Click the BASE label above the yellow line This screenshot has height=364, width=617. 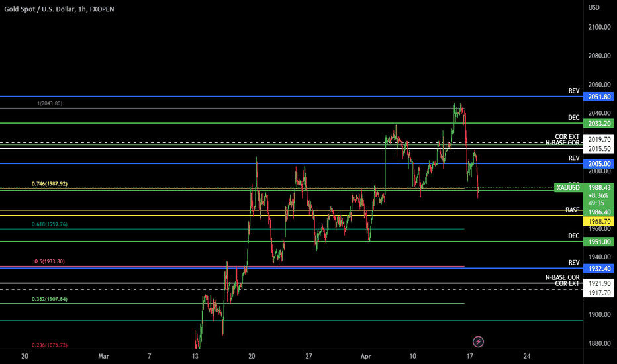coord(573,210)
